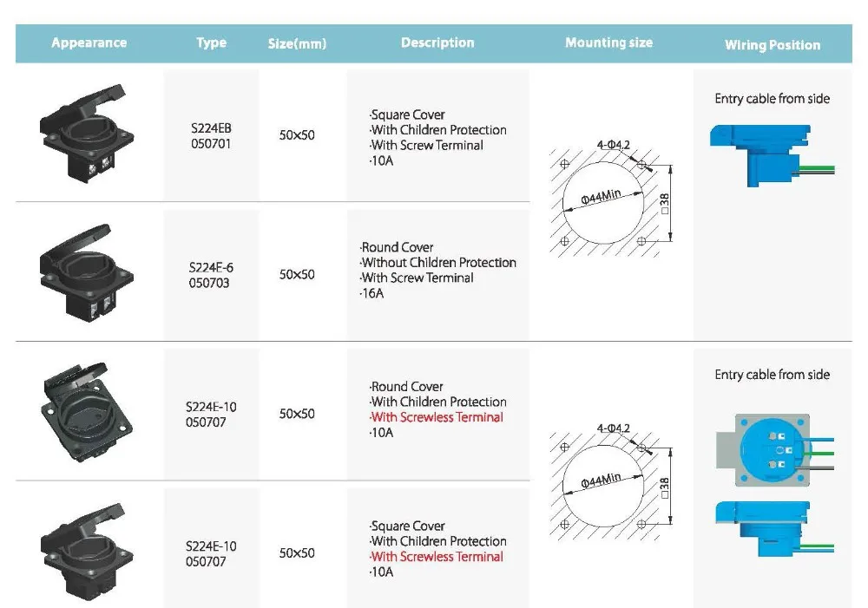Click the Size(mm) column header
868x608 pixels.
(297, 44)
